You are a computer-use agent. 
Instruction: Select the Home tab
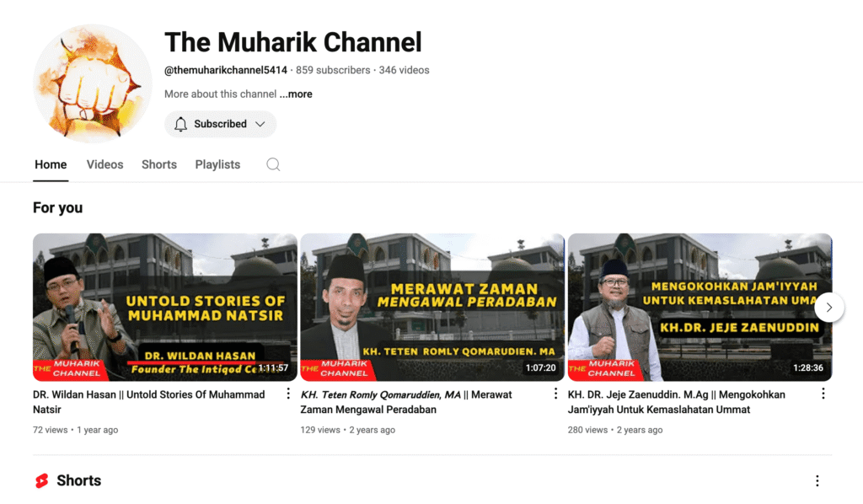[x=51, y=164]
